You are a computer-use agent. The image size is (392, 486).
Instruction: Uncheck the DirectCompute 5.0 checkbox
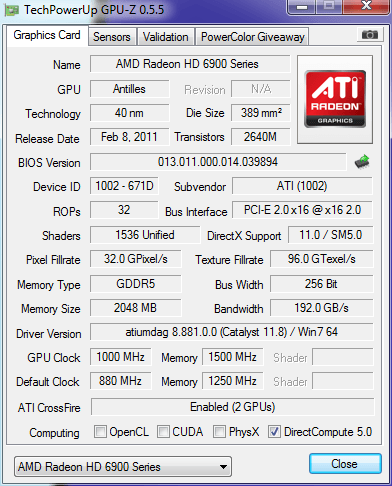274,431
